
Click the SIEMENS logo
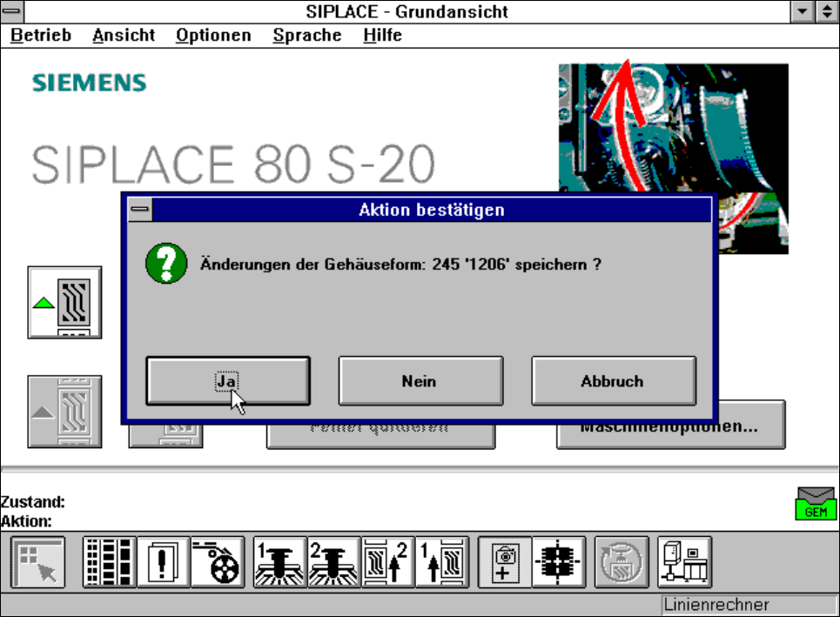[x=89, y=83]
